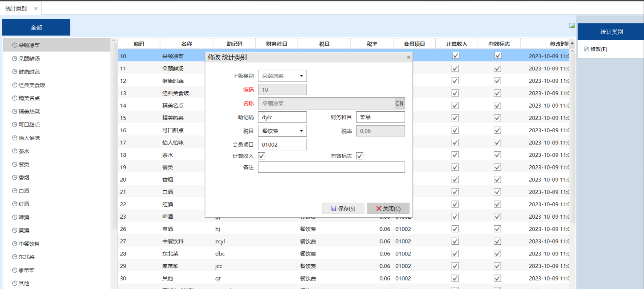Click the clock icon beside 茶水
This screenshot has width=644, height=289.
coord(15,151)
